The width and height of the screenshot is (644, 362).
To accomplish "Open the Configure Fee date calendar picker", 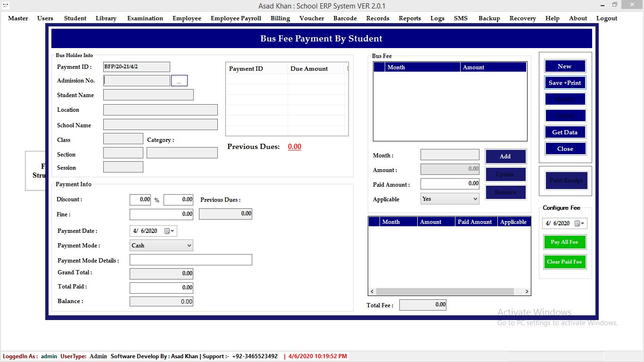I will pyautogui.click(x=578, y=223).
